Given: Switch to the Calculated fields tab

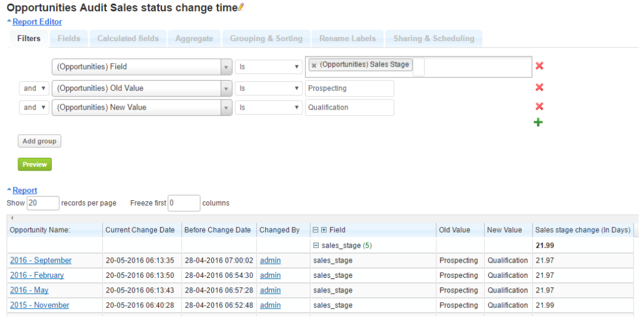Looking at the screenshot, I should click(128, 38).
